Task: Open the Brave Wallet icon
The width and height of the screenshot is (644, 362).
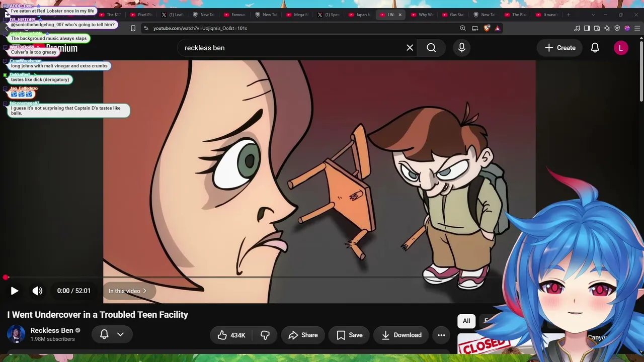Action: [597, 28]
